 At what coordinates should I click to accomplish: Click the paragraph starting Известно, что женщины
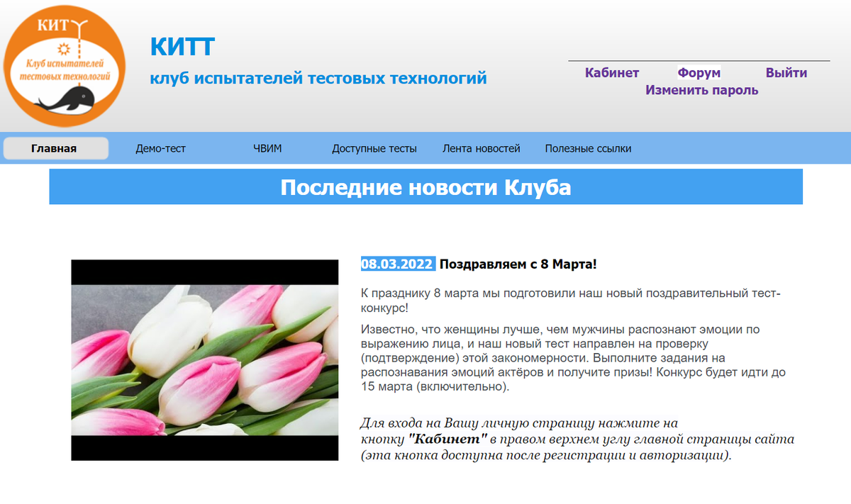(x=573, y=358)
